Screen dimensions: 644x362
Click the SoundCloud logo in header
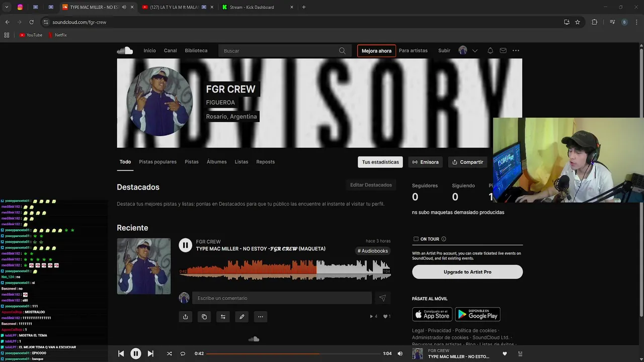coord(125,50)
